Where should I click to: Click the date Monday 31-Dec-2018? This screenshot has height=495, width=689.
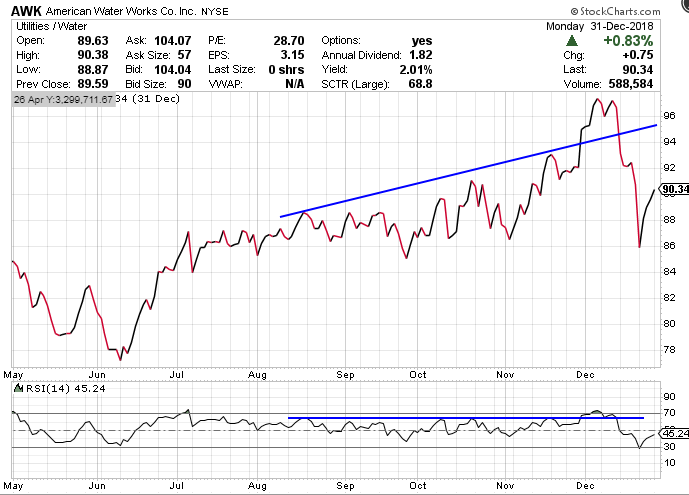(600, 26)
